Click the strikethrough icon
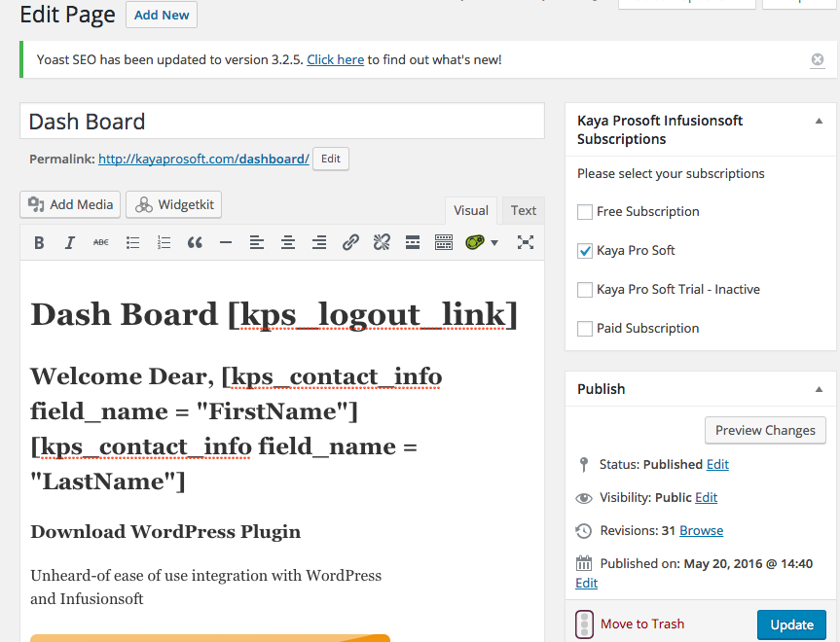Screen dimensions: 840x642 click(x=101, y=243)
